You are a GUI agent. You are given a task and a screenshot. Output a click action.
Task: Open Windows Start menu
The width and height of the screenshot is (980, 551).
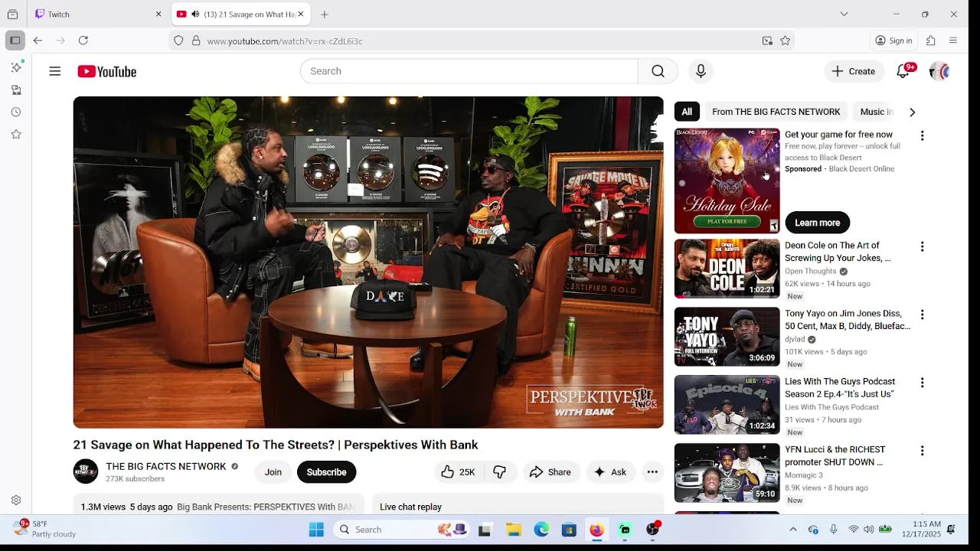tap(316, 530)
